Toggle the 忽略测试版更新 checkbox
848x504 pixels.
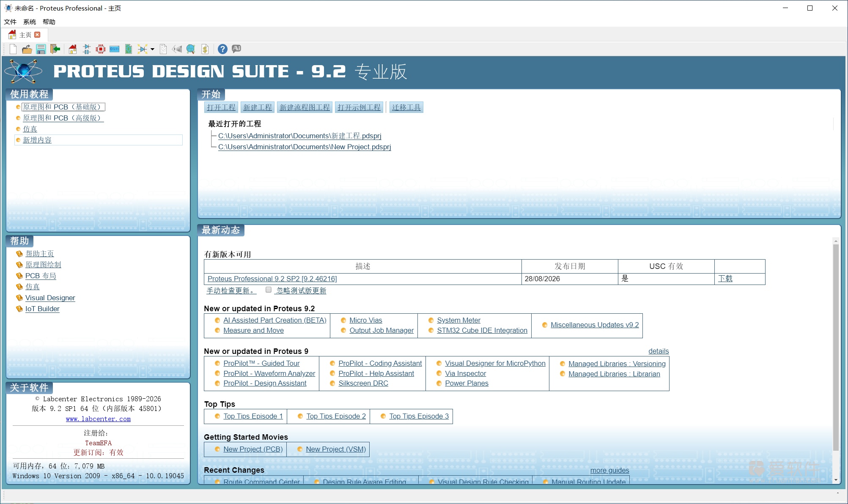269,290
